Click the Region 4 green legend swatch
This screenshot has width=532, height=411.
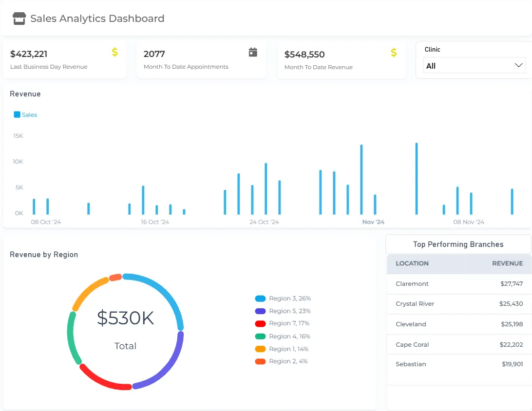click(260, 336)
